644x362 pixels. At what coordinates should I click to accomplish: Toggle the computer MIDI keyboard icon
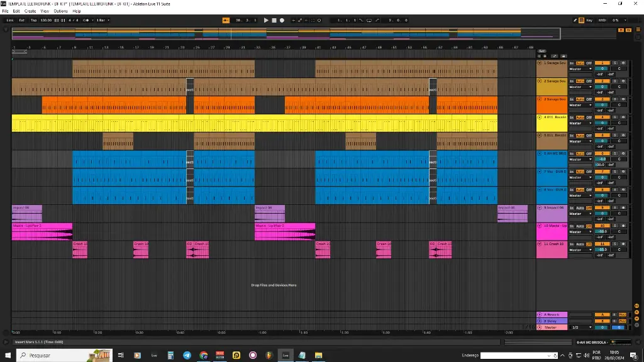pyautogui.click(x=581, y=20)
